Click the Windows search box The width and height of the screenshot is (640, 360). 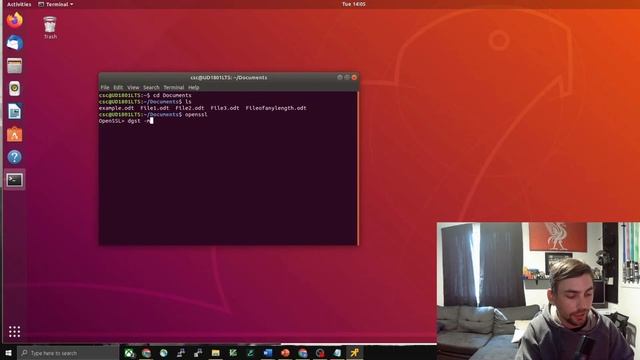[x=68, y=353]
